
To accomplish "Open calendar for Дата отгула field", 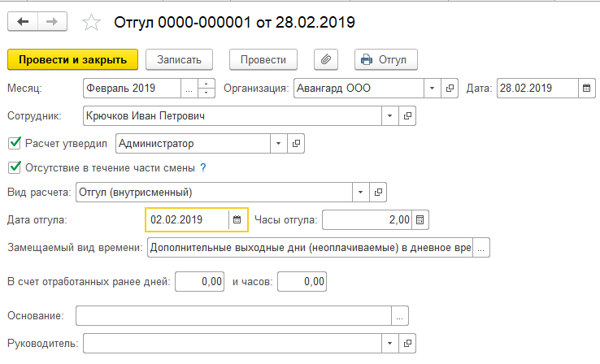I will tap(237, 219).
